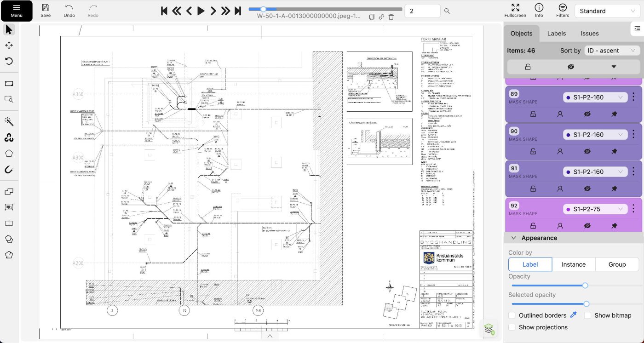This screenshot has height=343, width=644.
Task: Lock all objects in the list
Action: pyautogui.click(x=528, y=67)
